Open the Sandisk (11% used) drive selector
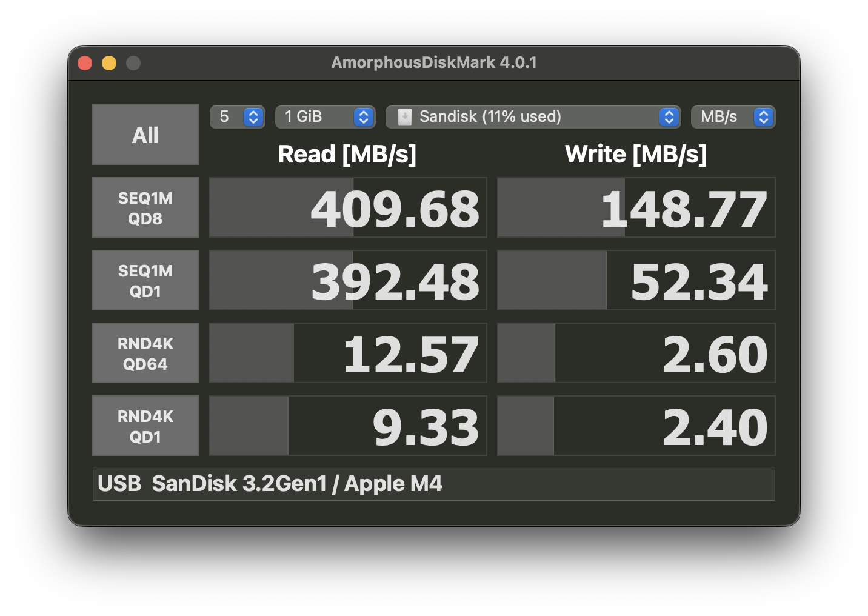 point(533,116)
